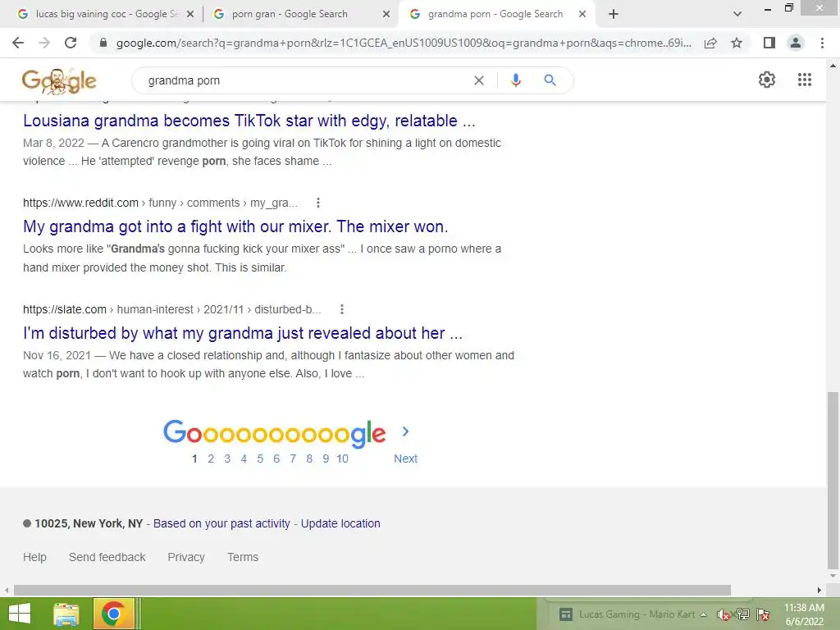Screen dimensions: 840x630
Task: Click the scrollbar up arrow
Action: coord(833,66)
